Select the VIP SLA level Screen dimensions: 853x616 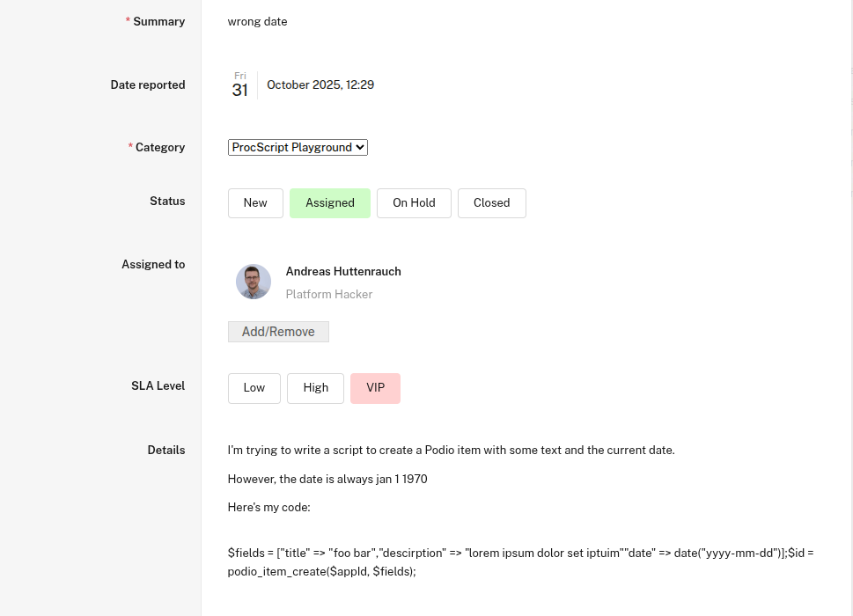point(375,388)
